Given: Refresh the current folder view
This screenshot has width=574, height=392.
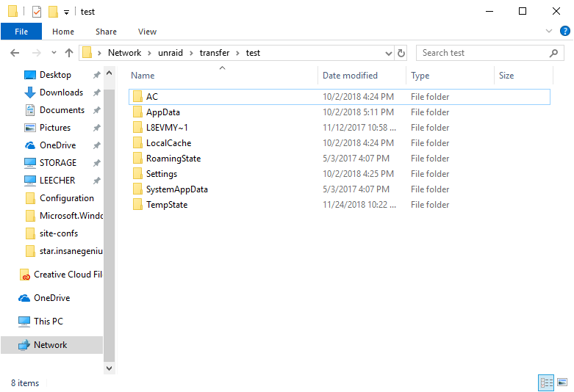Looking at the screenshot, I should (401, 53).
